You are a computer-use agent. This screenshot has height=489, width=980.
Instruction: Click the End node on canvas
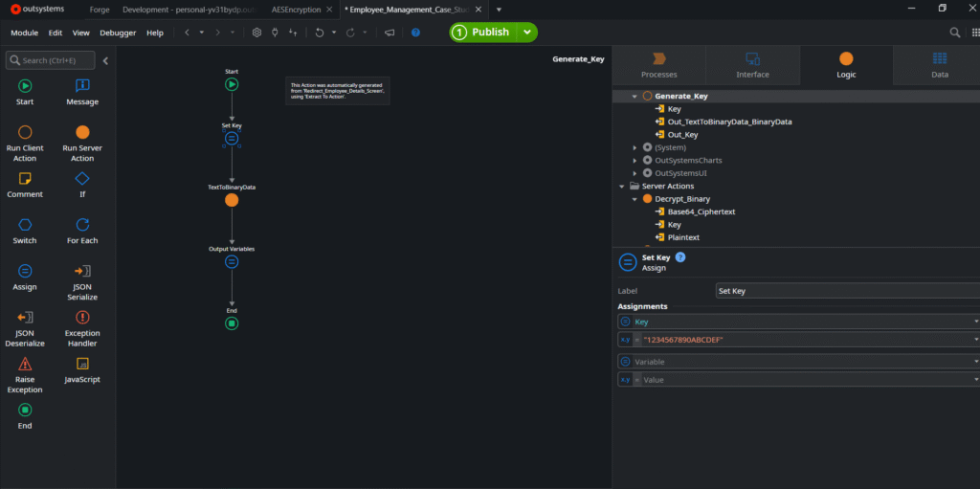tap(232, 323)
